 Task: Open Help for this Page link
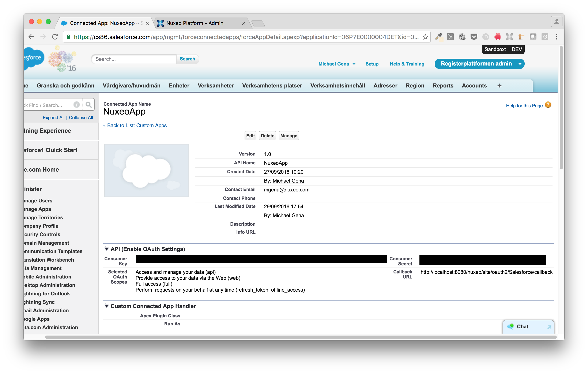(x=524, y=105)
